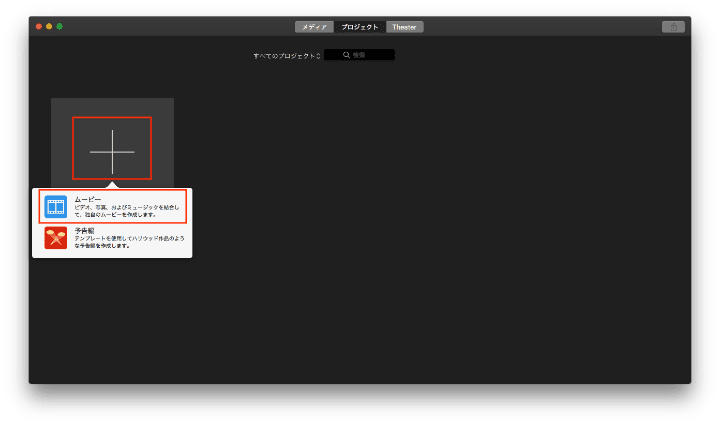Screen dimensions: 720x425
Task: Choose the ムービー title in the popup
Action: coord(87,200)
